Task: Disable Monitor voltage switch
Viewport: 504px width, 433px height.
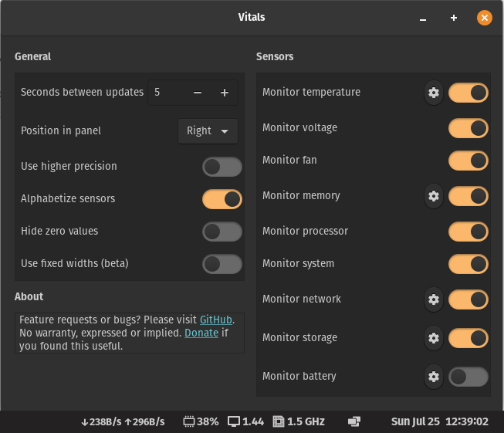Action: 468,128
